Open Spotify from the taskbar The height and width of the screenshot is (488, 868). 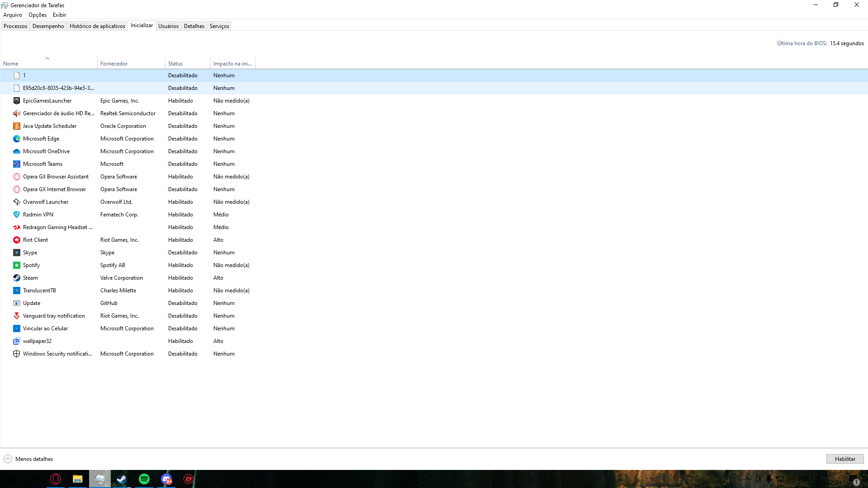point(144,479)
